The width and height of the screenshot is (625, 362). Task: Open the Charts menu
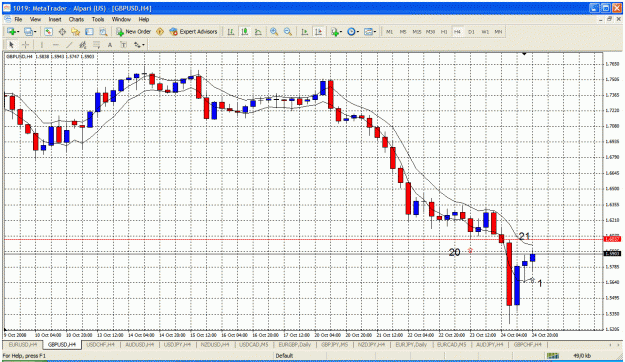pyautogui.click(x=76, y=19)
